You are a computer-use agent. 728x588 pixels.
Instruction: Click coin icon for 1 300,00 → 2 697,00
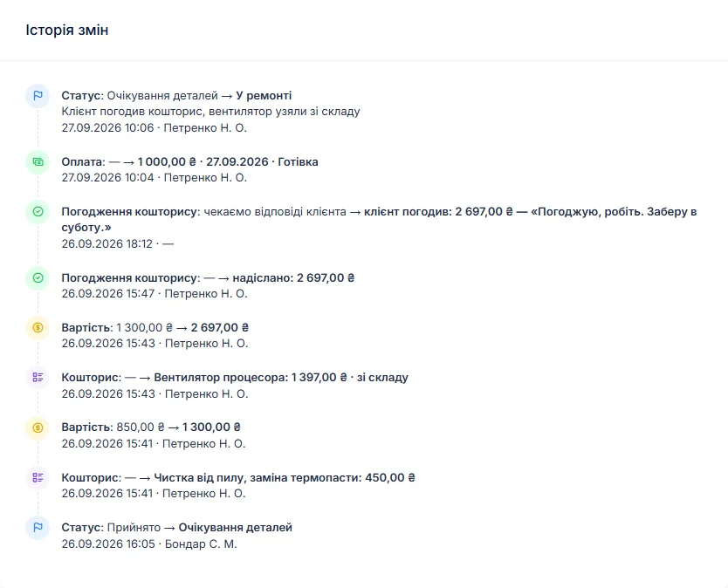[x=38, y=328]
